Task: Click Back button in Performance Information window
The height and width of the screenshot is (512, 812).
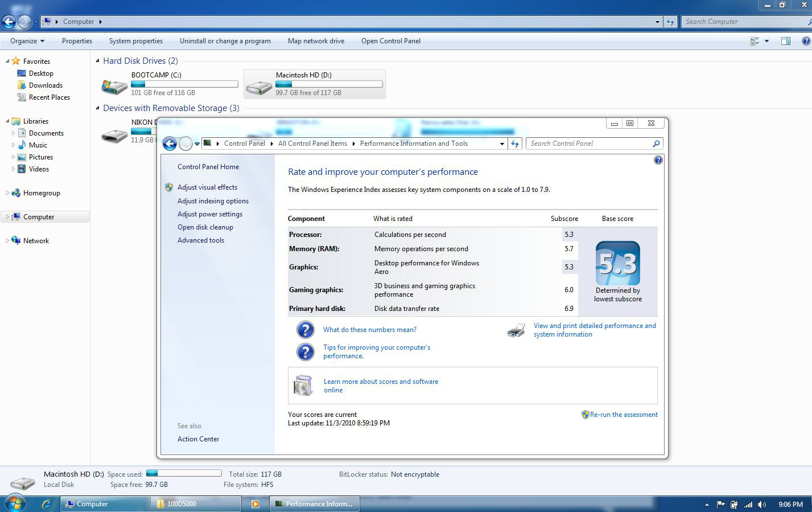Action: tap(170, 144)
